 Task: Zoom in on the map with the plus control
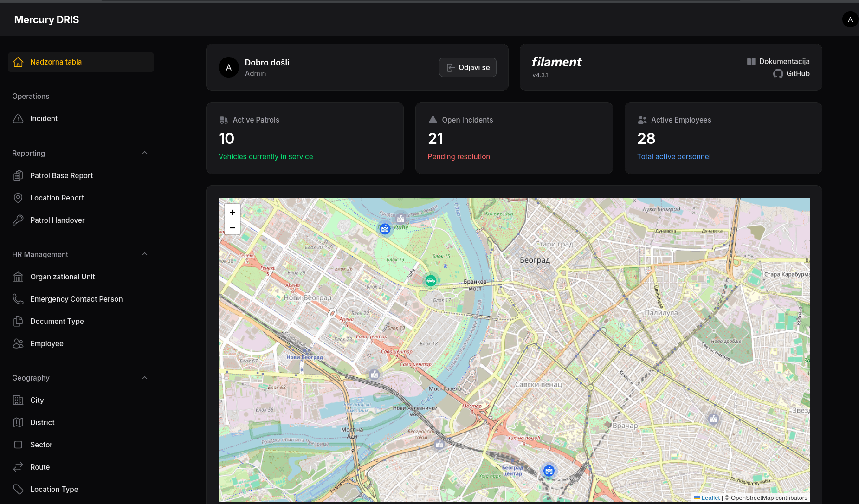[x=232, y=212]
